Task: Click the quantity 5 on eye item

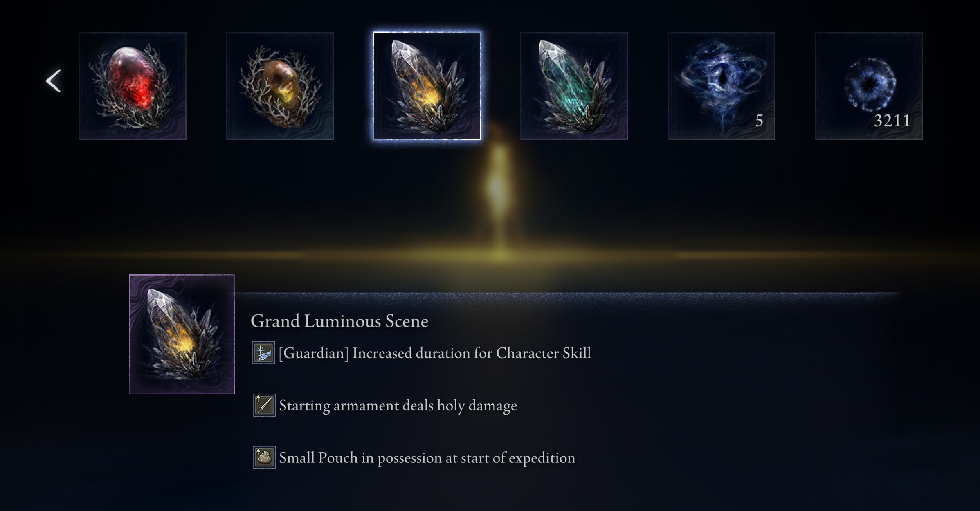Action: tap(759, 121)
